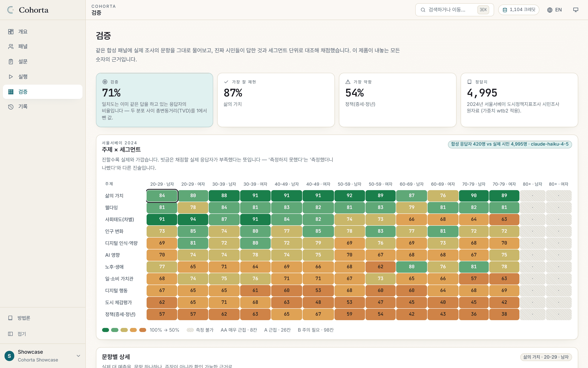The height and width of the screenshot is (368, 588).
Task: Click the 웰다잉 row label
Action: [x=111, y=208]
